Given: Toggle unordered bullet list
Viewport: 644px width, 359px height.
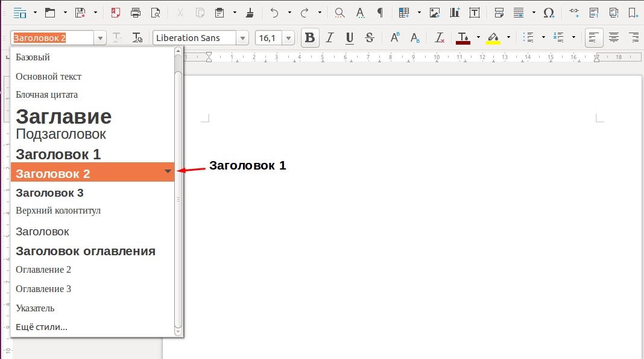Looking at the screenshot, I should [x=528, y=38].
